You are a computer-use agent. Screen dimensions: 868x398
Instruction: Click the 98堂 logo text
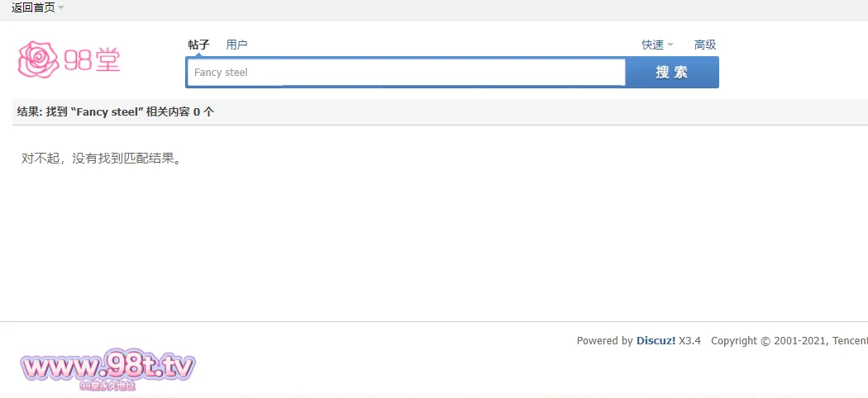[x=92, y=59]
